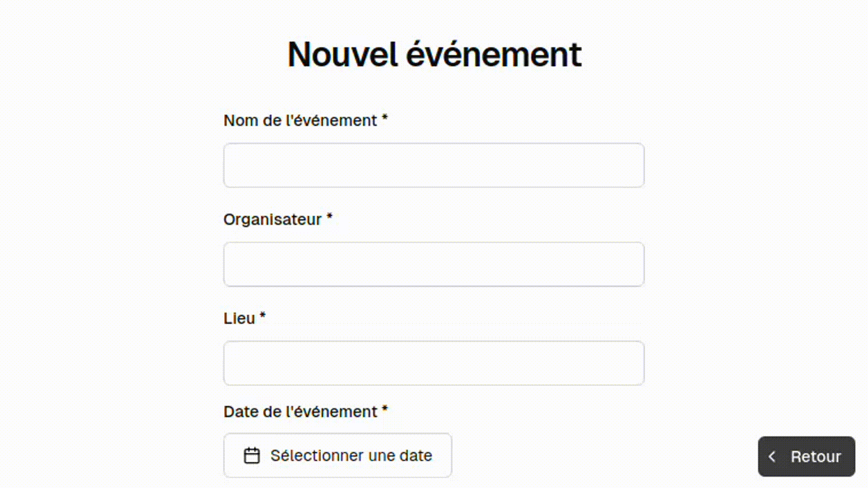868x488 pixels.
Task: Click the word 'Retour' on the dark button
Action: [816, 457]
